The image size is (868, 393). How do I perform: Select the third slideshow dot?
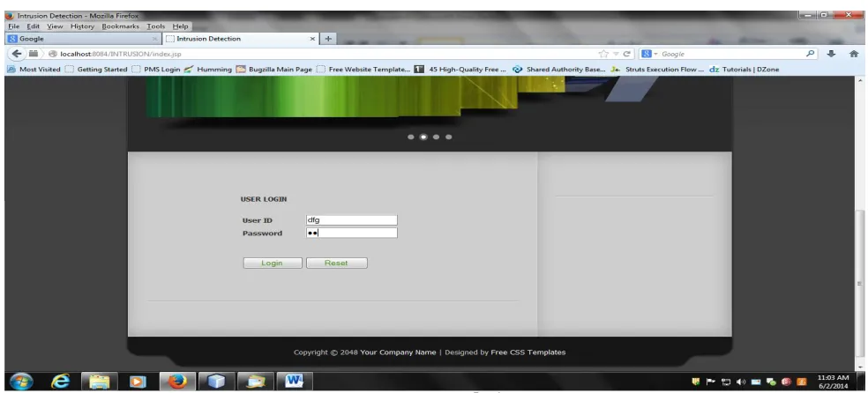(x=437, y=137)
